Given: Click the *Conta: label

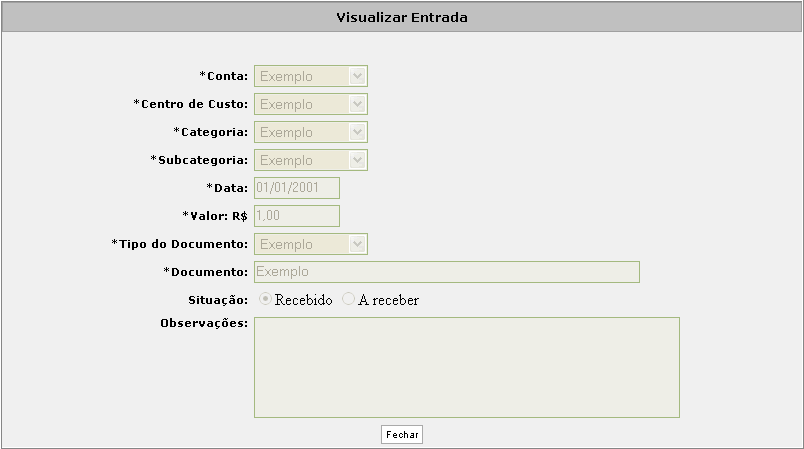Looking at the screenshot, I should pos(224,76).
